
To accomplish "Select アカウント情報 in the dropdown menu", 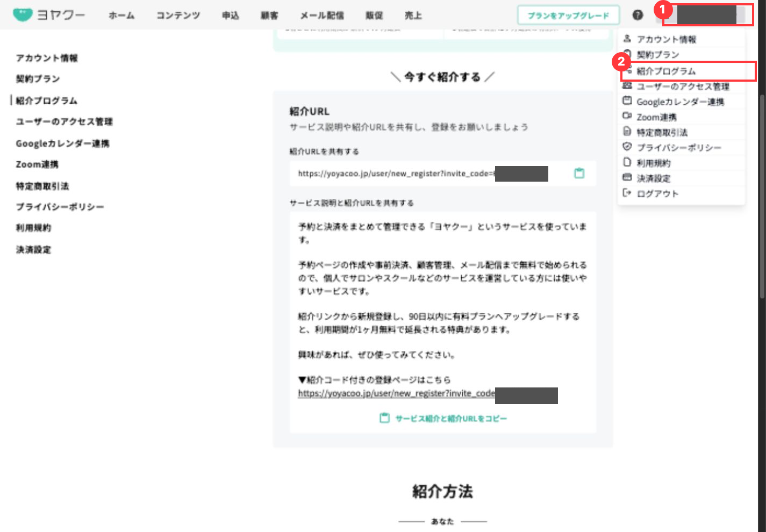I will 667,39.
